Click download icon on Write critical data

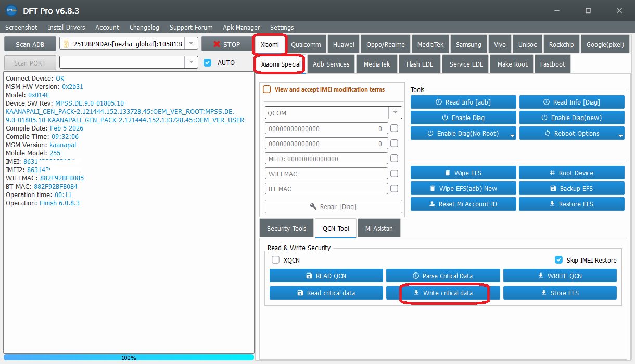point(416,293)
